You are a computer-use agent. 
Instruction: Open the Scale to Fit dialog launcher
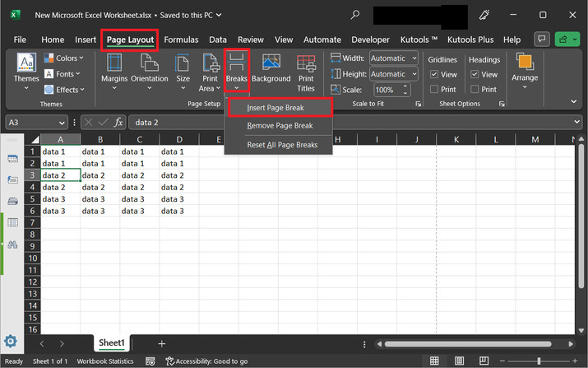(x=418, y=104)
